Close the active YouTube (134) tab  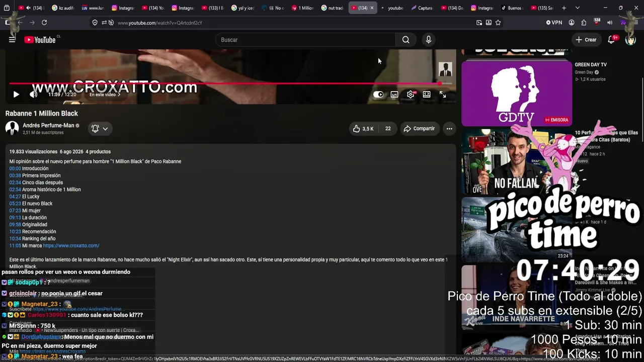pos(372,8)
